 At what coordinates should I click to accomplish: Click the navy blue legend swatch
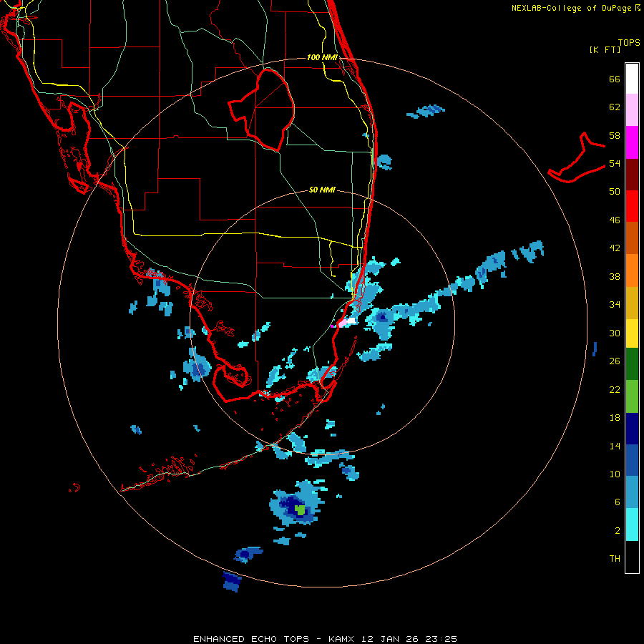coord(632,429)
